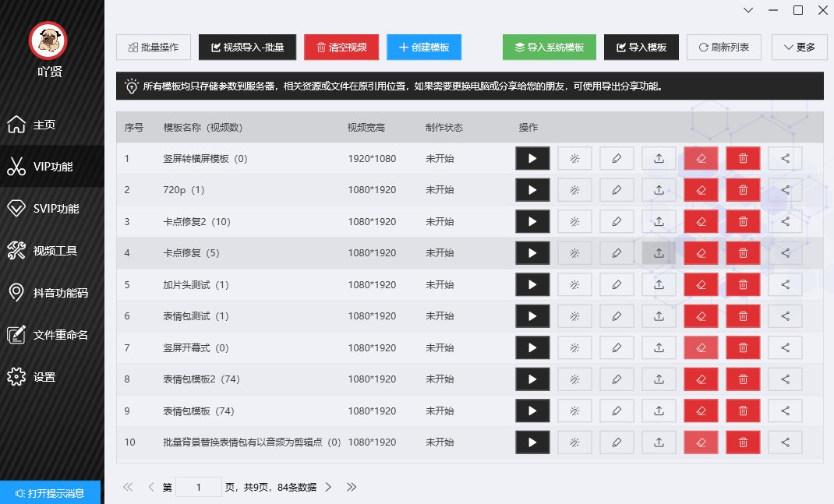Edit the 卡点修复 template with pencil icon
Image resolution: width=834 pixels, height=504 pixels.
pos(617,253)
